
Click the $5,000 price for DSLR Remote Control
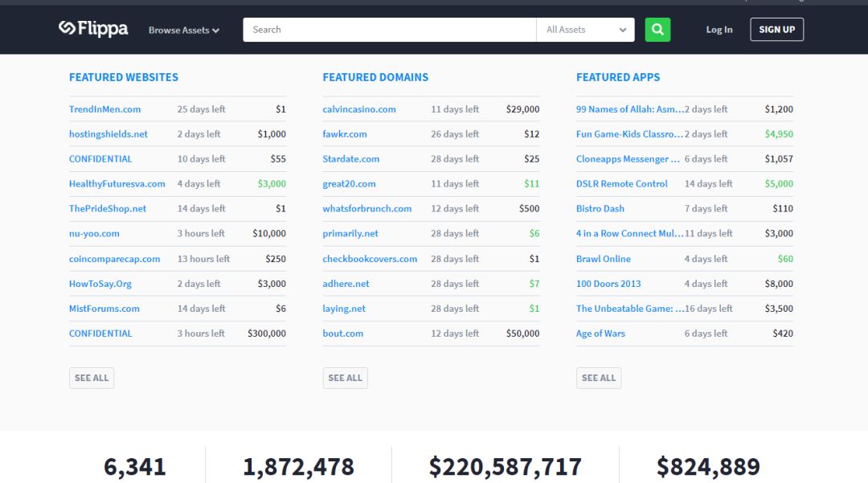[779, 184]
